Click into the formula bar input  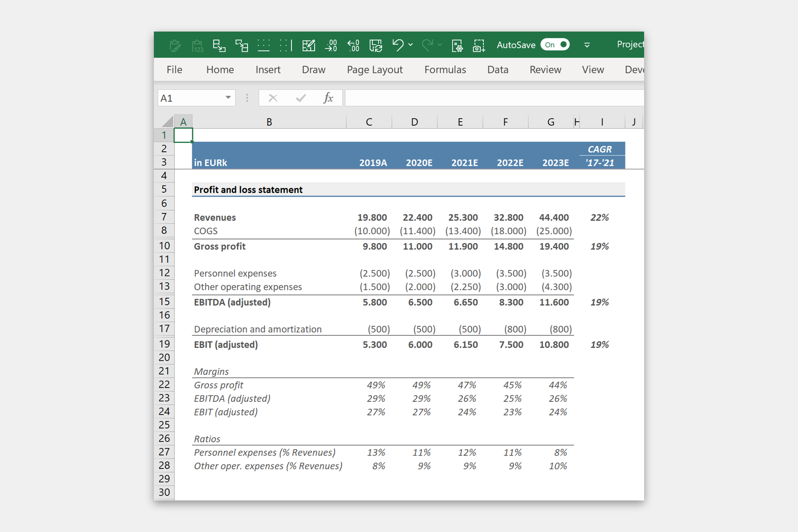pyautogui.click(x=494, y=98)
